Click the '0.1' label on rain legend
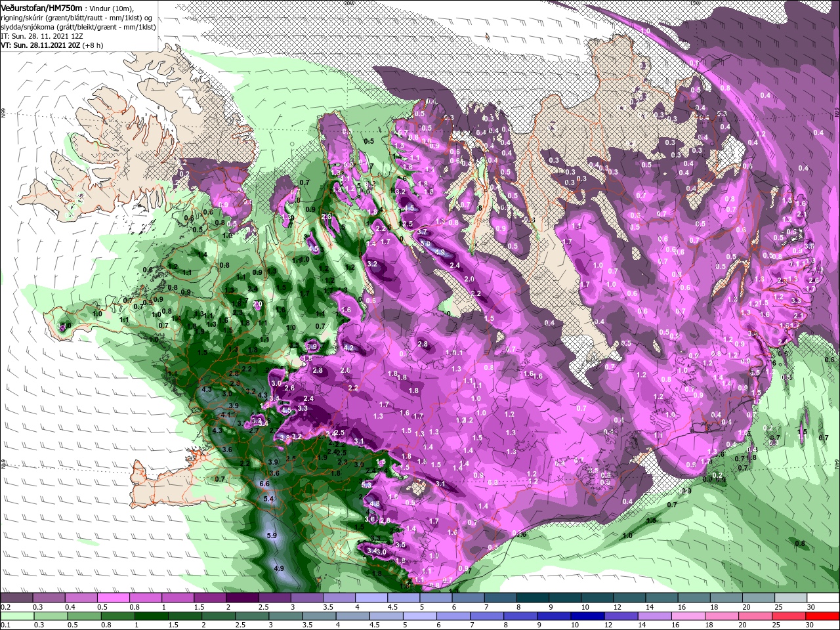Screen dimensions: 840x630 (5, 625)
